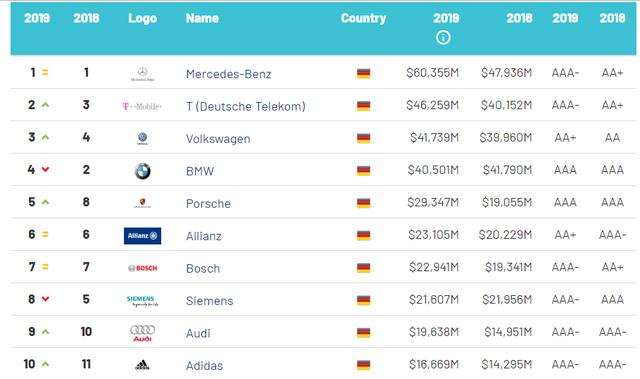The image size is (640, 379).
Task: Open the Mercedes-Benz name link
Action: [x=229, y=74]
